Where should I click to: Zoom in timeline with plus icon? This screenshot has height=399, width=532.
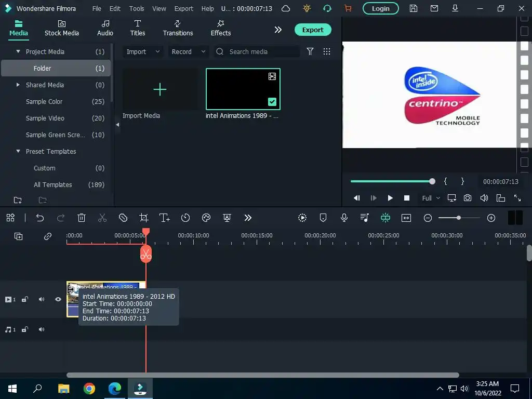pos(491,218)
